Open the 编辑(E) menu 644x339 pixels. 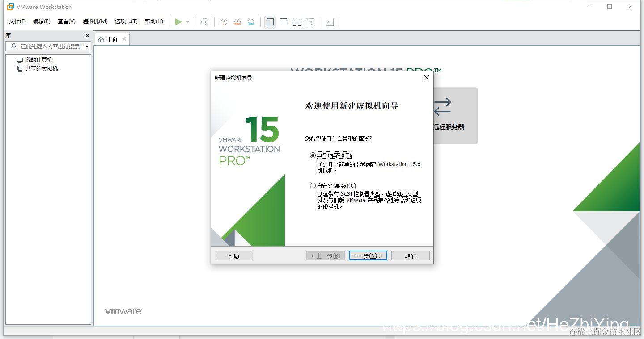pos(42,21)
